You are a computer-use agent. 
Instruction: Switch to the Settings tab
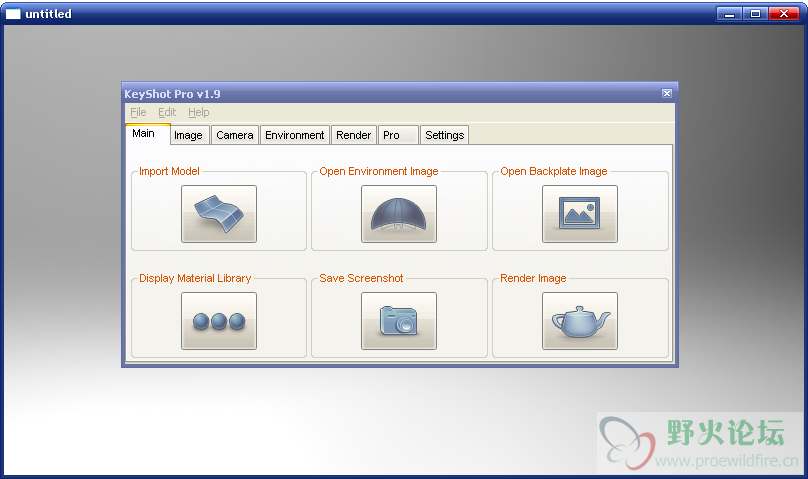444,135
